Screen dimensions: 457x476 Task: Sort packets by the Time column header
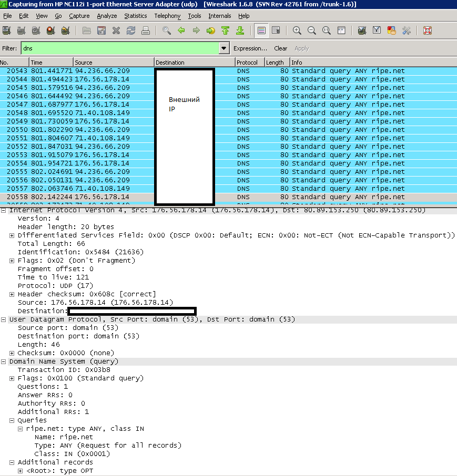tap(50, 63)
